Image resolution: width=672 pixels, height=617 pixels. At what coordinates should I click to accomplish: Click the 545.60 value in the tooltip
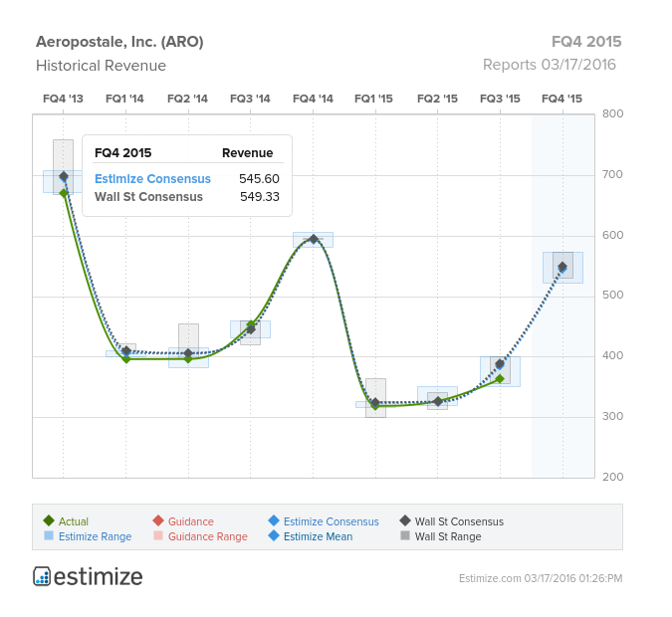(259, 179)
